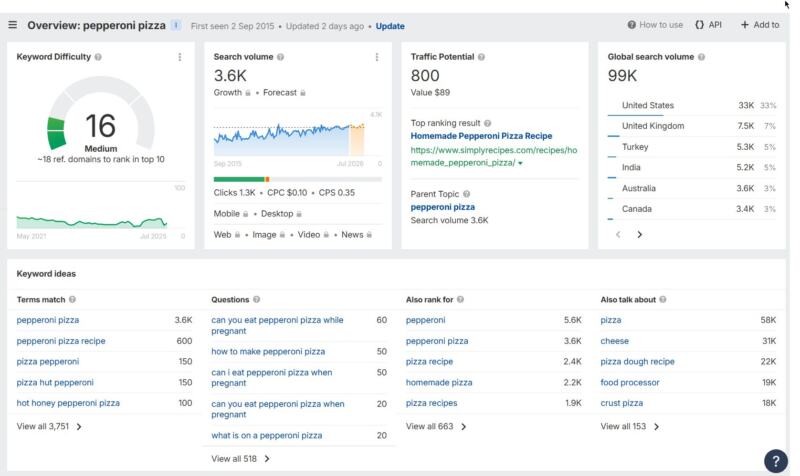Click the search volume trend chart

point(298,137)
